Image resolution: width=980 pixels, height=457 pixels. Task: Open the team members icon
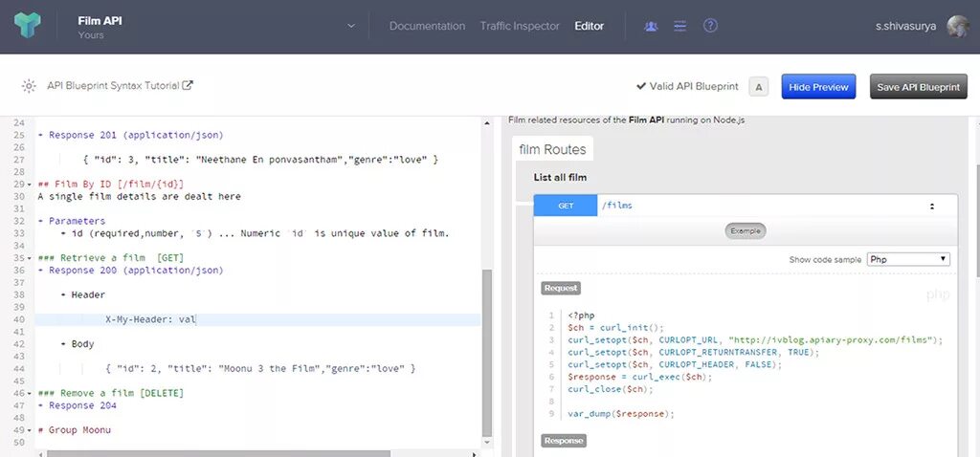(x=651, y=26)
